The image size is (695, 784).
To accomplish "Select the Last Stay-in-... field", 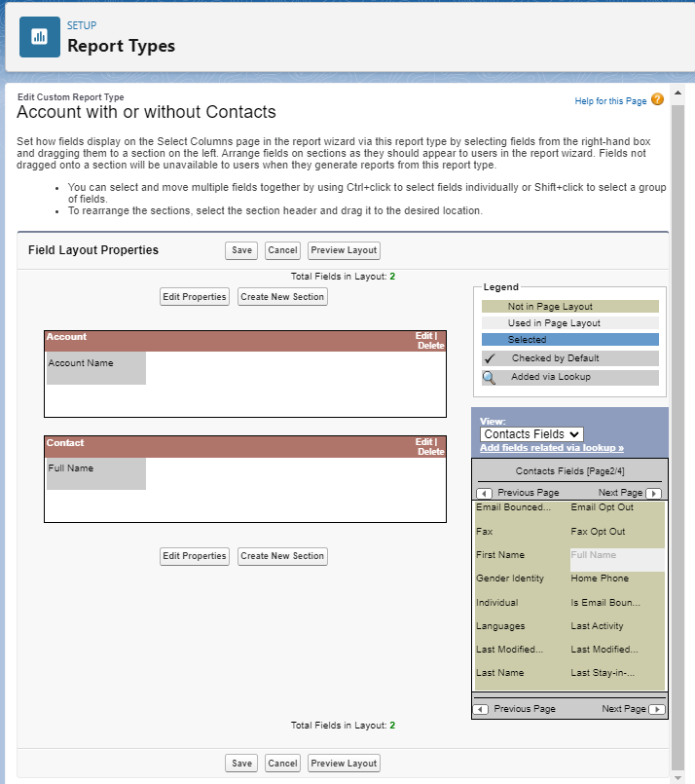I will point(617,678).
